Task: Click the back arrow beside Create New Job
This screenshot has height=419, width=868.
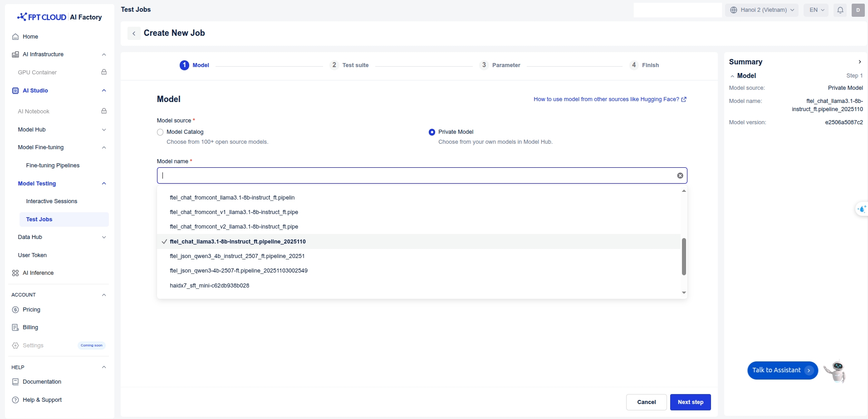Action: [x=134, y=34]
